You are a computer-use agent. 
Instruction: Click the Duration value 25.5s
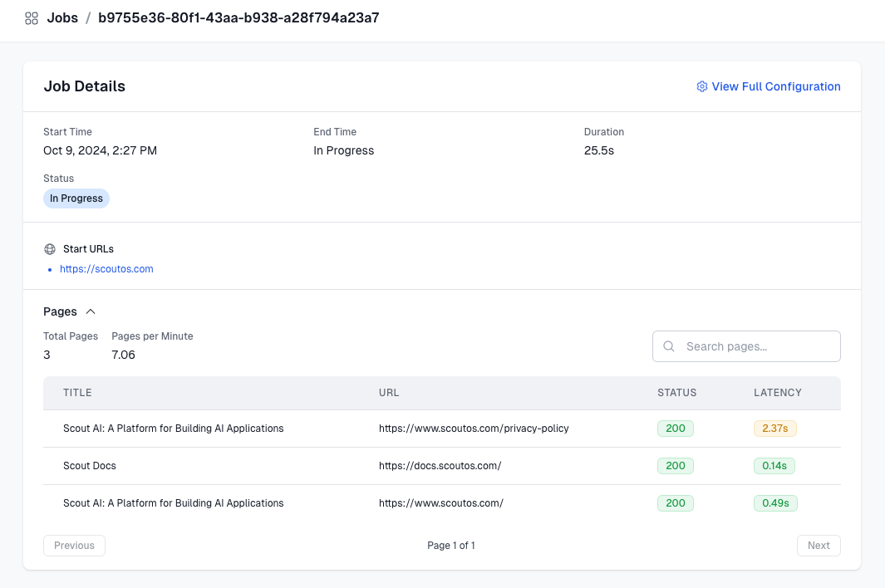coord(599,150)
